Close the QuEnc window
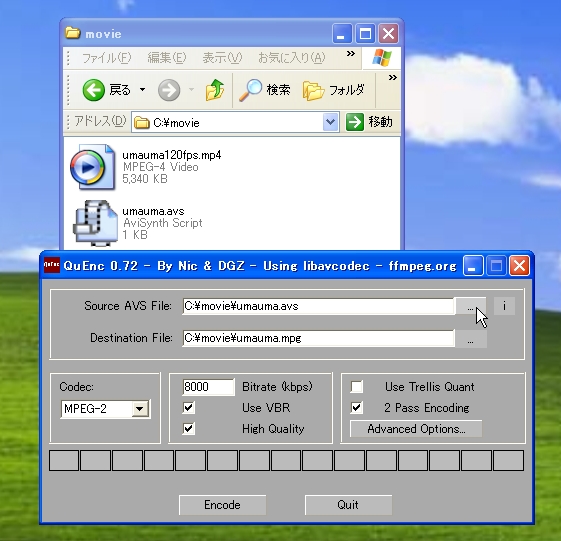Screen dimensions: 561x541 519,265
